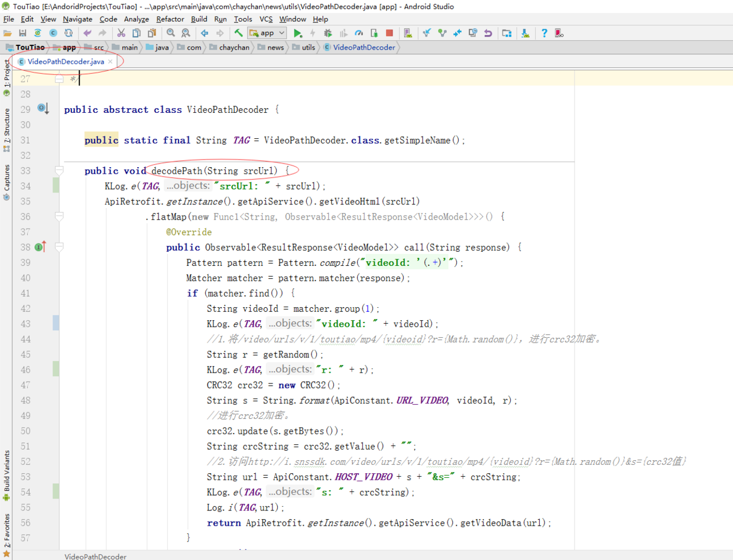Click the Open file toolbar icon
This screenshot has width=733, height=560.
pyautogui.click(x=7, y=33)
